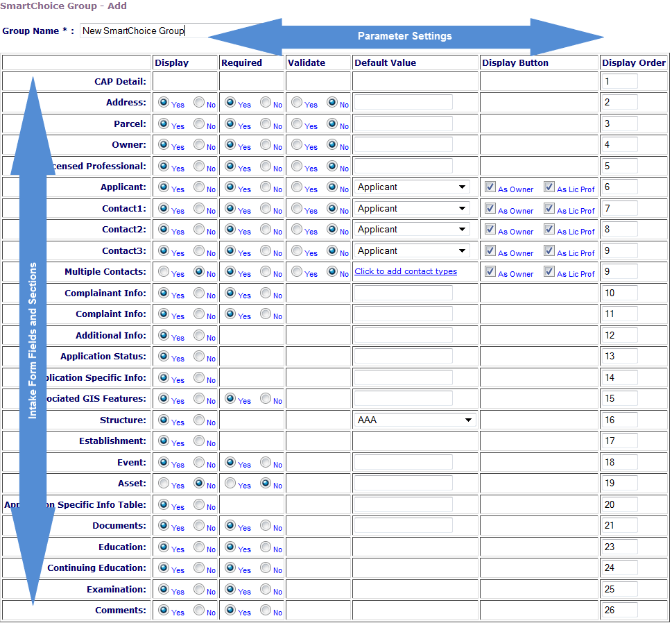The width and height of the screenshot is (672, 623).
Task: Click CAP Detail display order field
Action: click(619, 81)
